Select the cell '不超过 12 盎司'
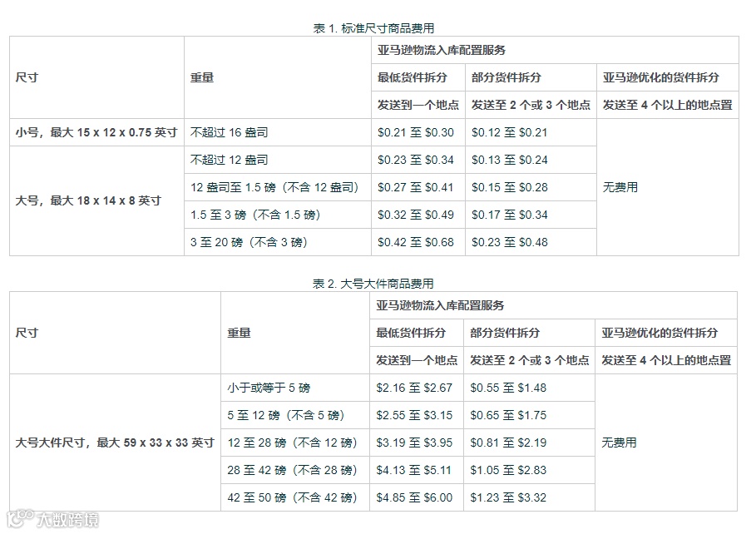The width and height of the screenshot is (756, 534). point(277,160)
